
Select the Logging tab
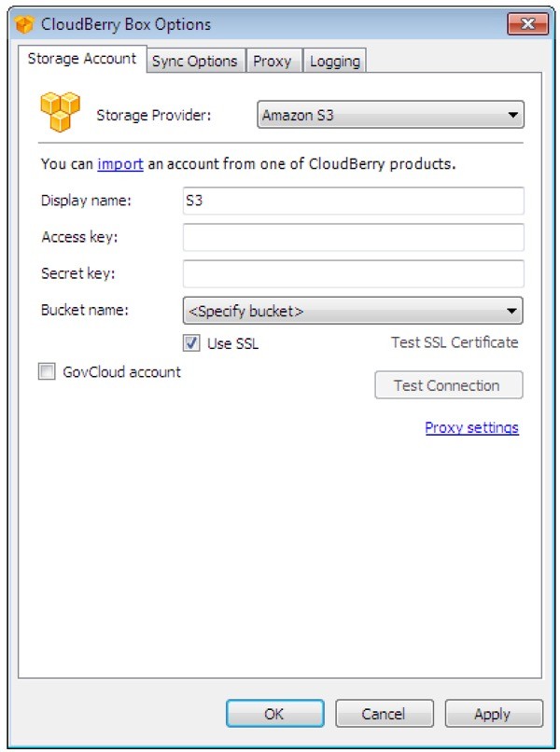click(334, 62)
